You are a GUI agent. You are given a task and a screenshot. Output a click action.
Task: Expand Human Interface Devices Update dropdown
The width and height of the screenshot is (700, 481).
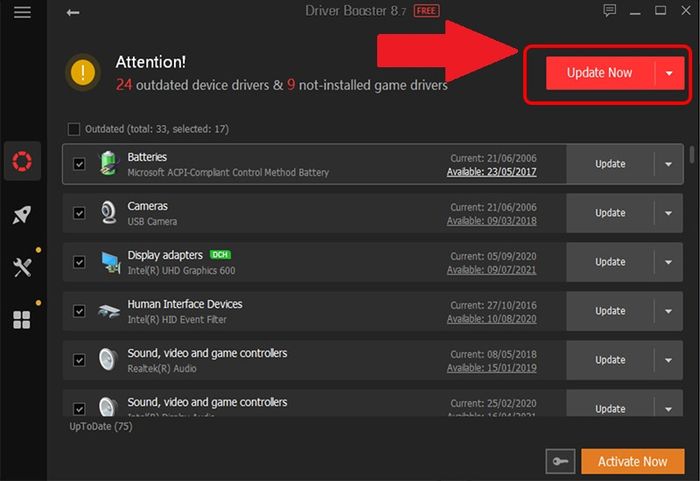coord(668,311)
